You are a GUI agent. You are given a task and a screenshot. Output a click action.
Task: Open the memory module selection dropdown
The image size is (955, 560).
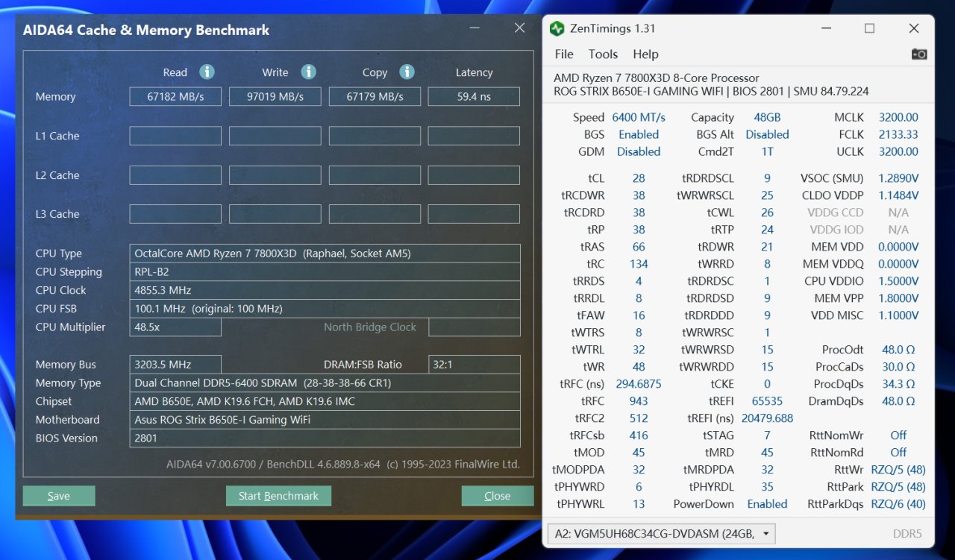click(662, 534)
